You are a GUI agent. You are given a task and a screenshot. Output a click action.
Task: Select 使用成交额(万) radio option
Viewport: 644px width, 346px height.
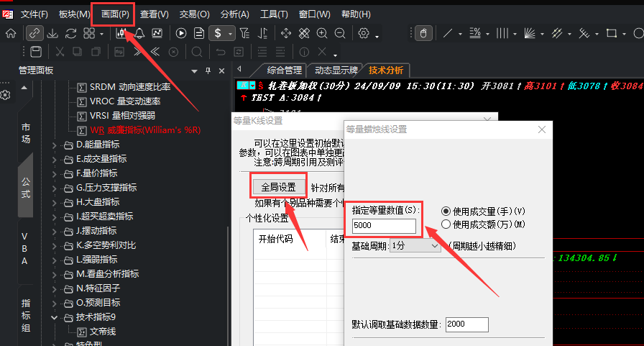click(446, 224)
